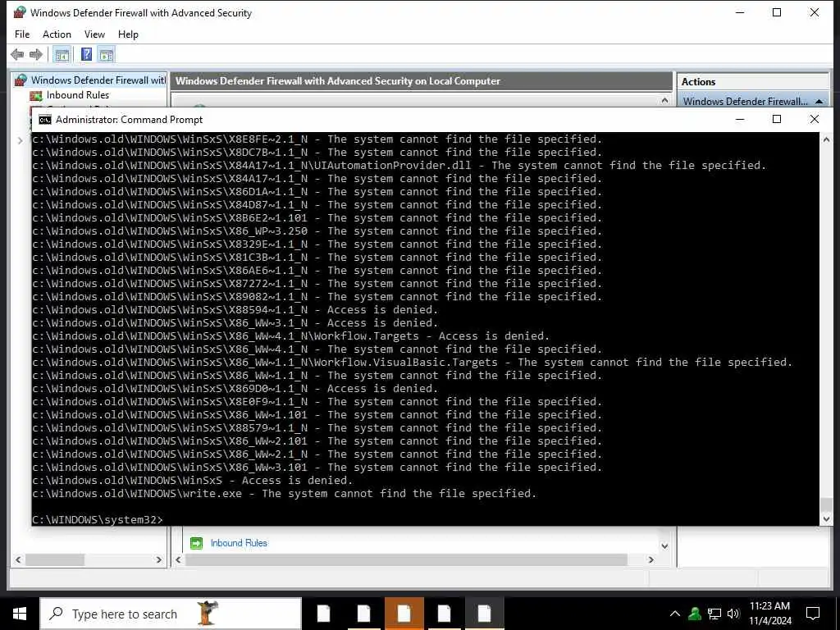Close the Command Prompt window

pyautogui.click(x=815, y=119)
